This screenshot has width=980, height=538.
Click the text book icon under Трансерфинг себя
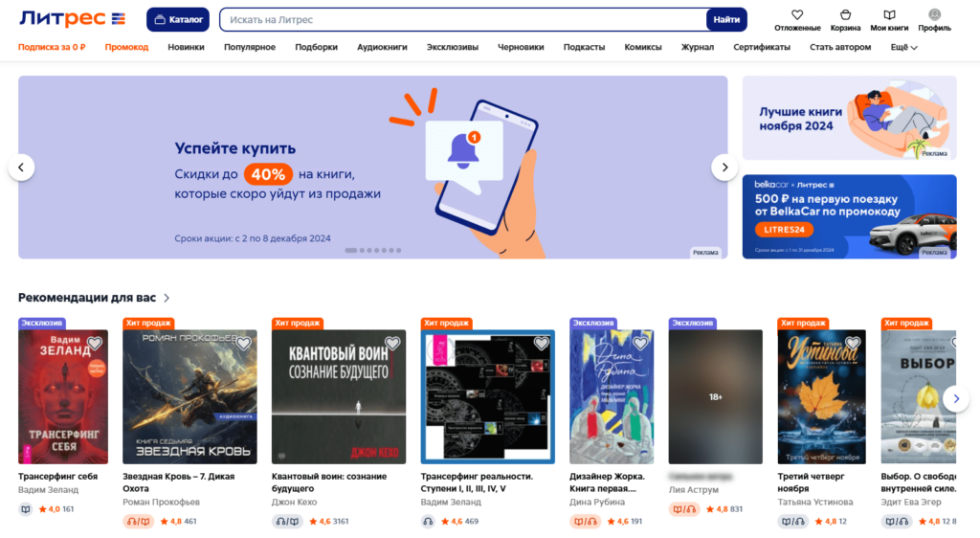coord(26,509)
